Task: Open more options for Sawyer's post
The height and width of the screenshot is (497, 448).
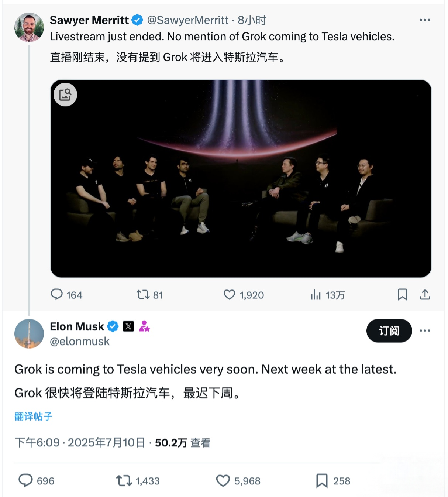Action: 425,20
